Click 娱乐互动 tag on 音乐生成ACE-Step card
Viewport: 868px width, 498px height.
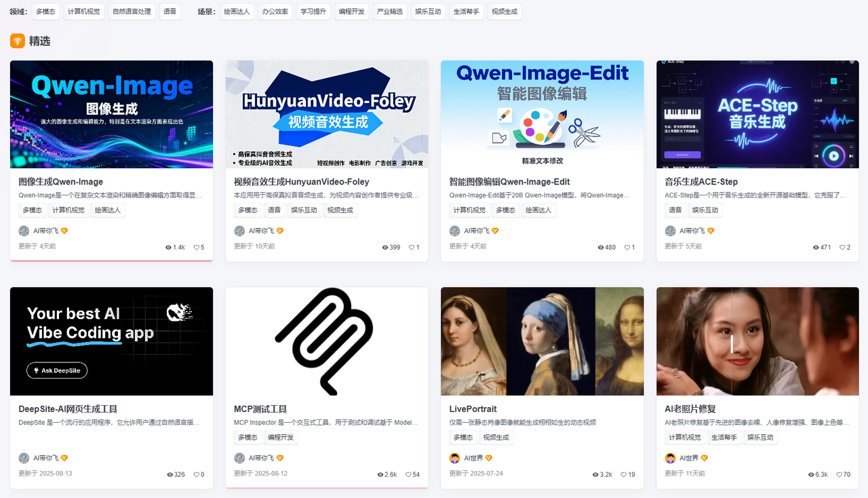click(x=706, y=210)
